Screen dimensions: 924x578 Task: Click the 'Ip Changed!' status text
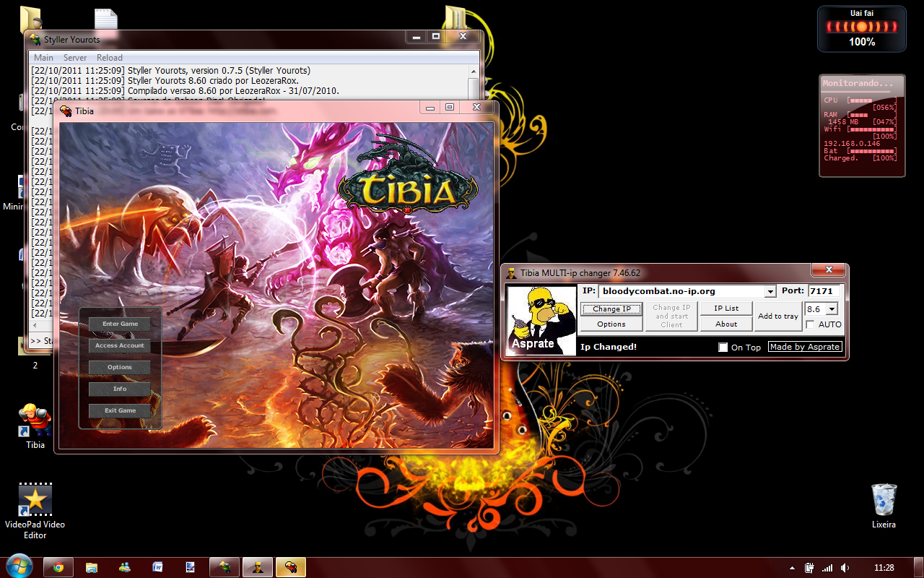tap(609, 347)
